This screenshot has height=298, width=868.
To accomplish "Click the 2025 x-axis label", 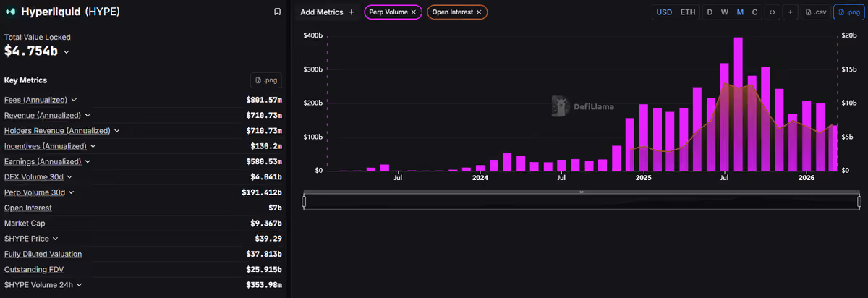I will [x=644, y=178].
